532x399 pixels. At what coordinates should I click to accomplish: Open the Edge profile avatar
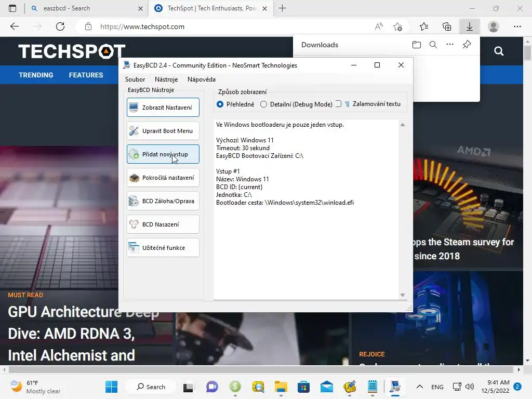[x=494, y=26]
